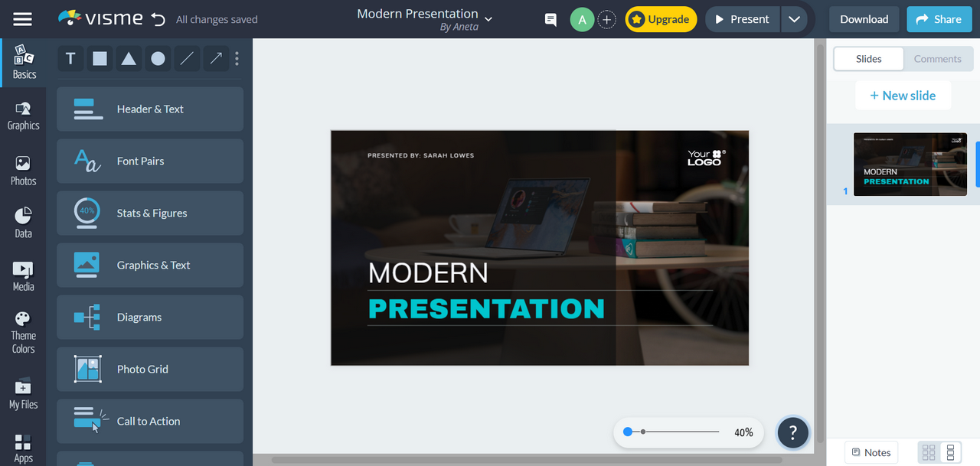
Task: Open the Apps sidebar panel
Action: [x=24, y=448]
